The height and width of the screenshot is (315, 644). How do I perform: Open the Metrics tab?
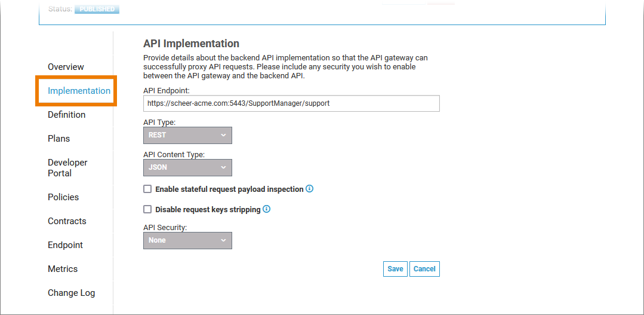(63, 269)
